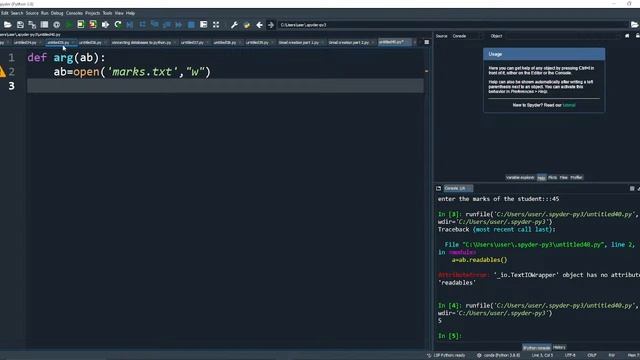Select the IPython console bottom tab
The width and height of the screenshot is (640, 360).
536,348
